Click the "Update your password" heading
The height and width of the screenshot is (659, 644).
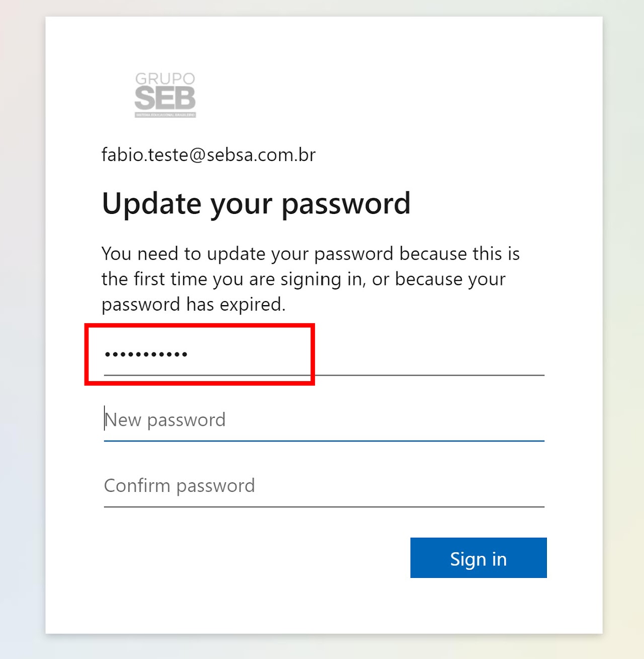[x=256, y=203]
